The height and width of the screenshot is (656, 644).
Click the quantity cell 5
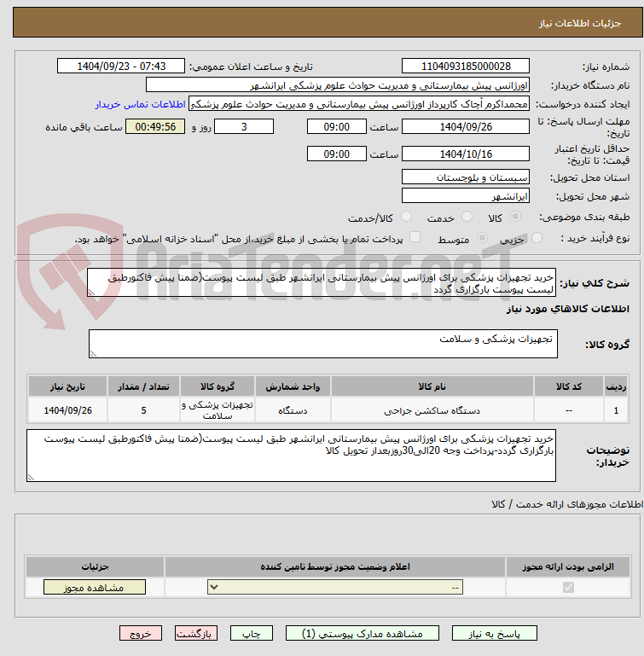(x=143, y=411)
